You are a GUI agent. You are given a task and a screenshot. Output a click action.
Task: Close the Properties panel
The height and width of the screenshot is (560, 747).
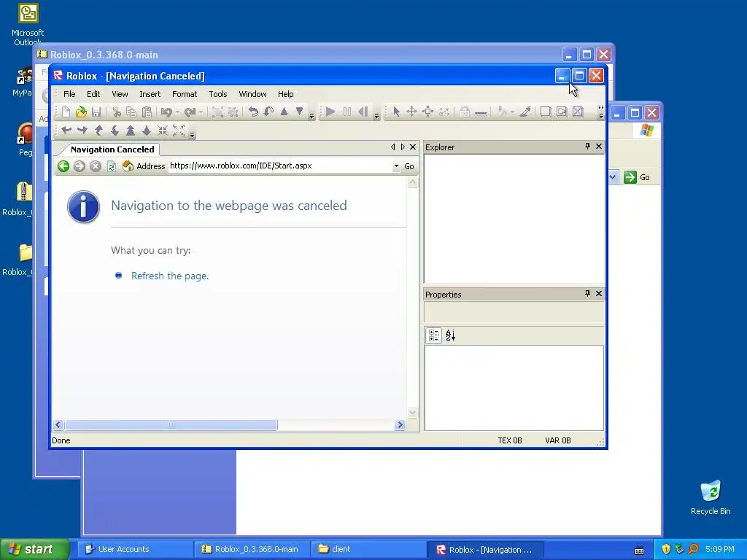point(599,293)
